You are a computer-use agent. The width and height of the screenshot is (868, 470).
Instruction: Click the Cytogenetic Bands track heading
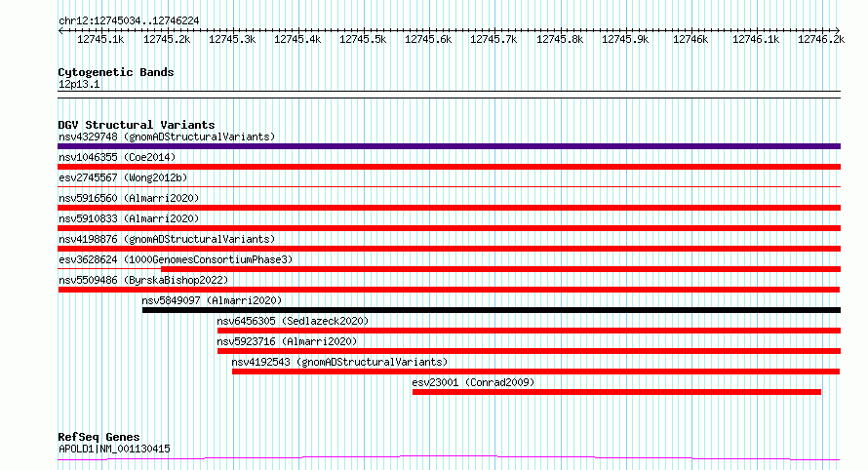click(116, 72)
